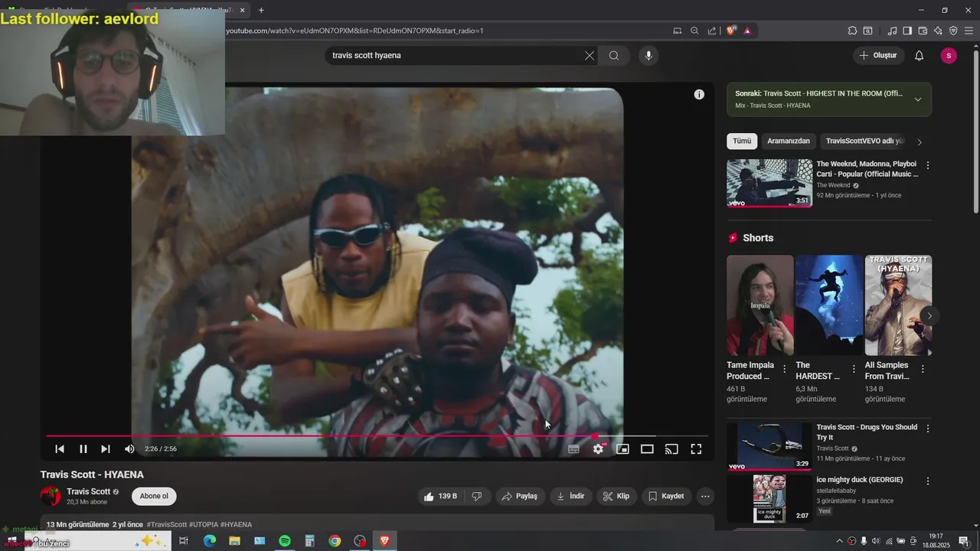Open ice mighty duck (GEORGIE) video
The height and width of the screenshot is (551, 980).
coord(769,499)
